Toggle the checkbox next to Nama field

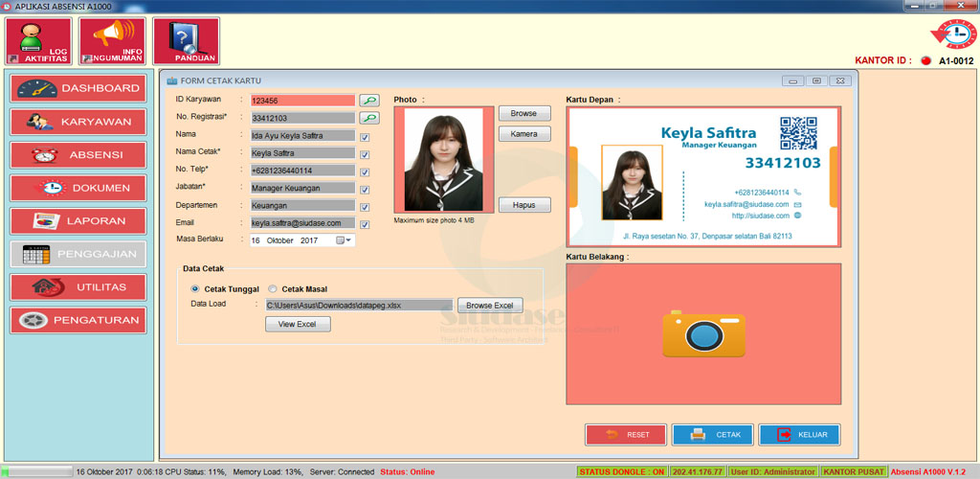(365, 136)
